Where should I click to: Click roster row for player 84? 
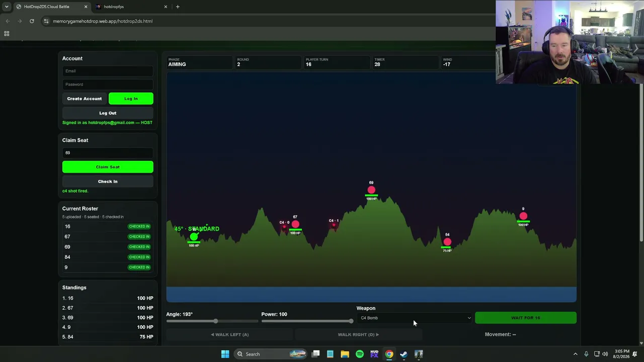coord(107,257)
